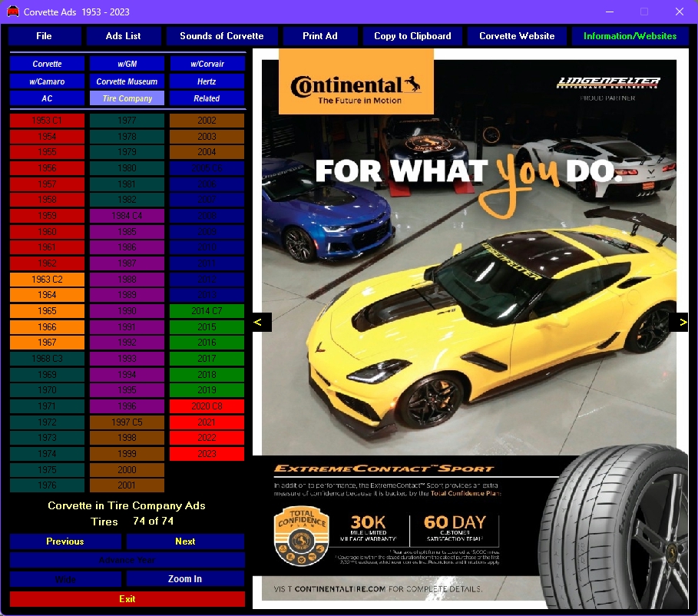Pick the 2001 year button
698x616 pixels.
pos(127,485)
